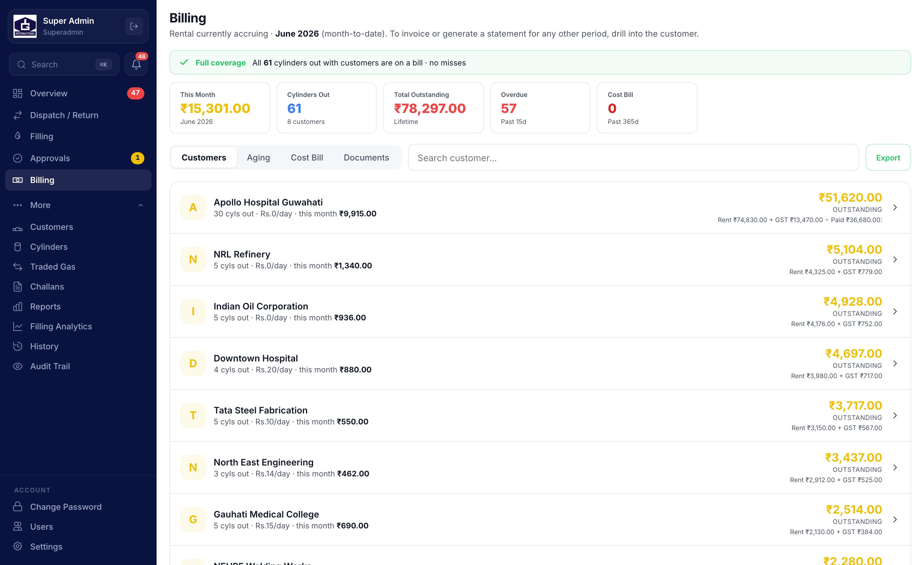Click the Audit Trail eye icon
Image resolution: width=924 pixels, height=565 pixels.
18,366
